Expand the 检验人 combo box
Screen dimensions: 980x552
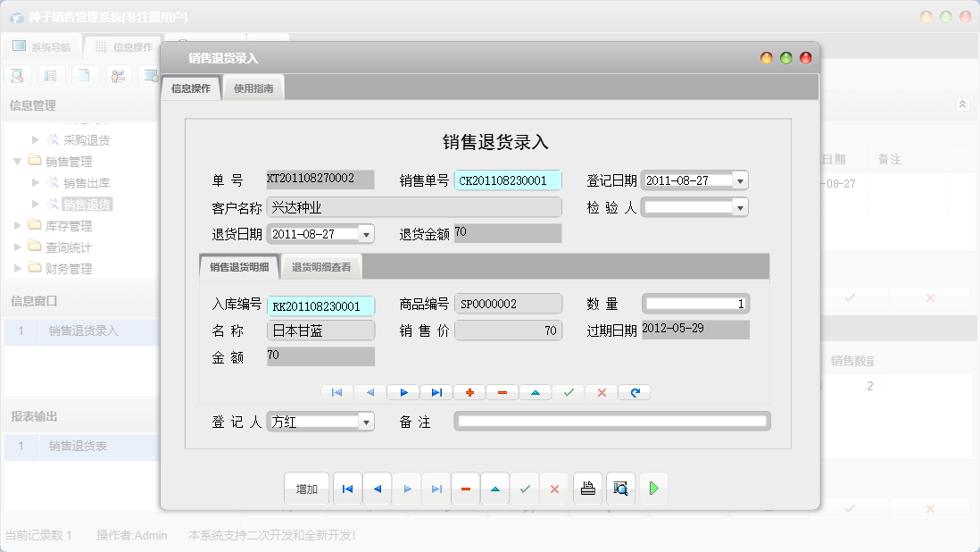pyautogui.click(x=739, y=207)
